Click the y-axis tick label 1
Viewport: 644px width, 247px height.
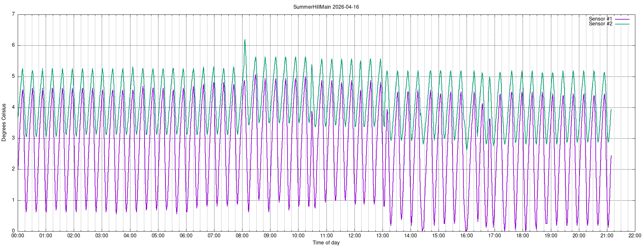point(13,200)
